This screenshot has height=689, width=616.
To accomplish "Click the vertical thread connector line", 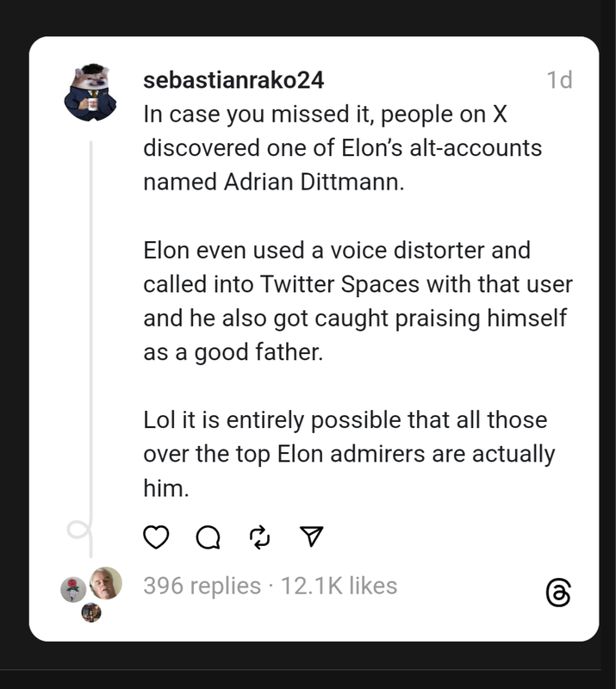I will pyautogui.click(x=91, y=330).
